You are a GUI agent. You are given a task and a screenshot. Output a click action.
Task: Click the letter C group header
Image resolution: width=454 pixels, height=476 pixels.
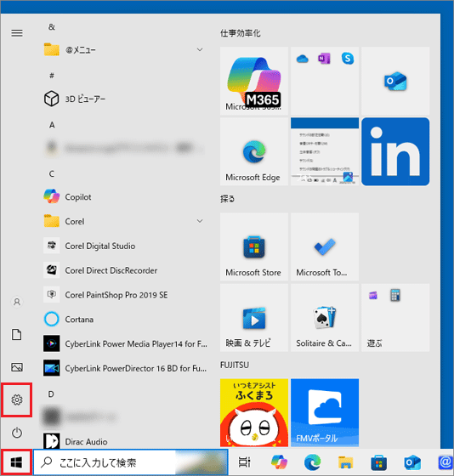pyautogui.click(x=52, y=174)
